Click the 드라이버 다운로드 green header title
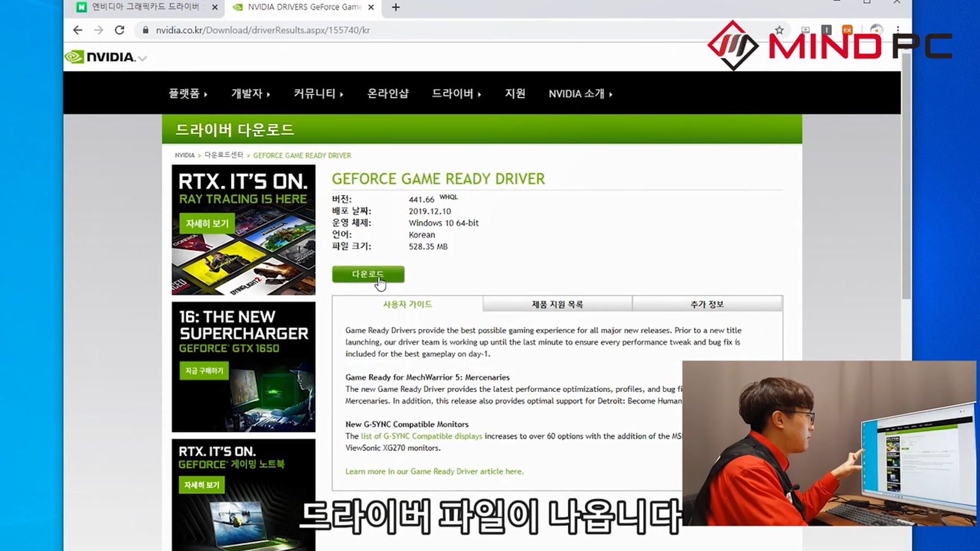This screenshot has width=980, height=551. [x=235, y=130]
